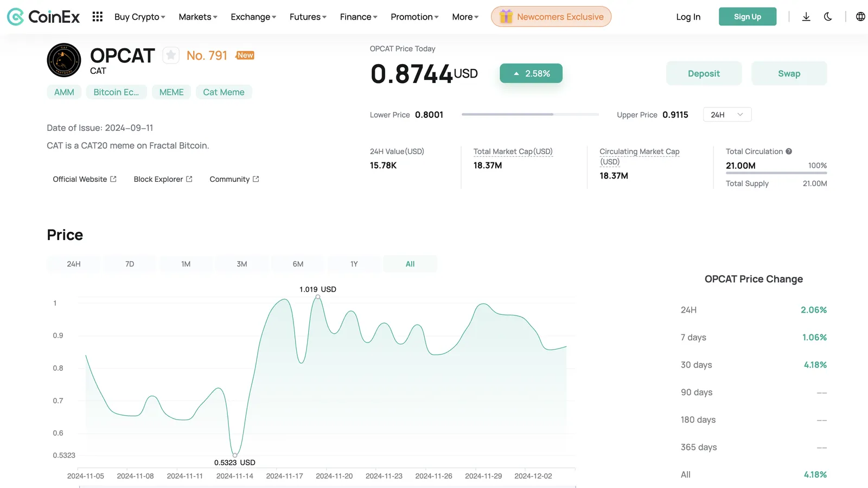Click the 24H 2.06% change value
Screen dimensions: 868x488
814,310
